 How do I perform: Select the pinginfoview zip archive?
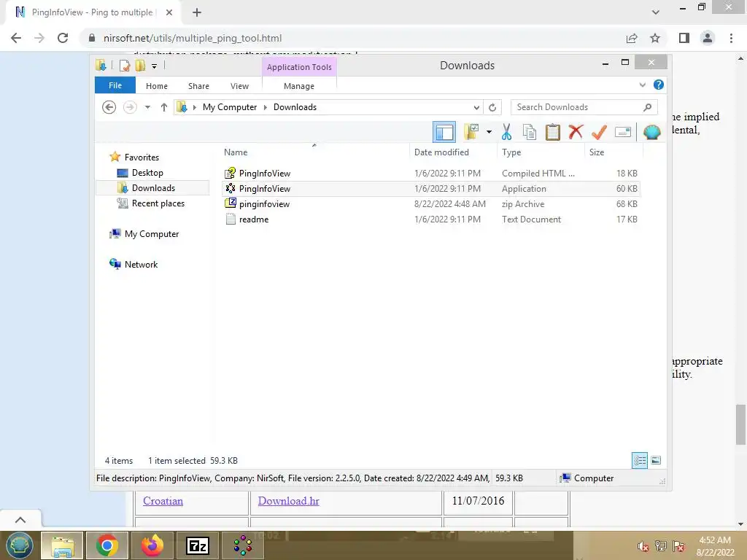click(430, 204)
